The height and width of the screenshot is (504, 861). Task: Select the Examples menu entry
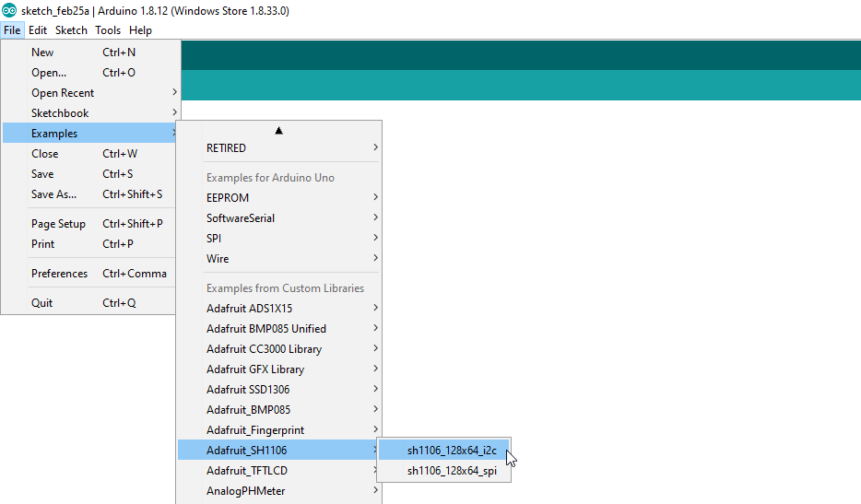89,134
